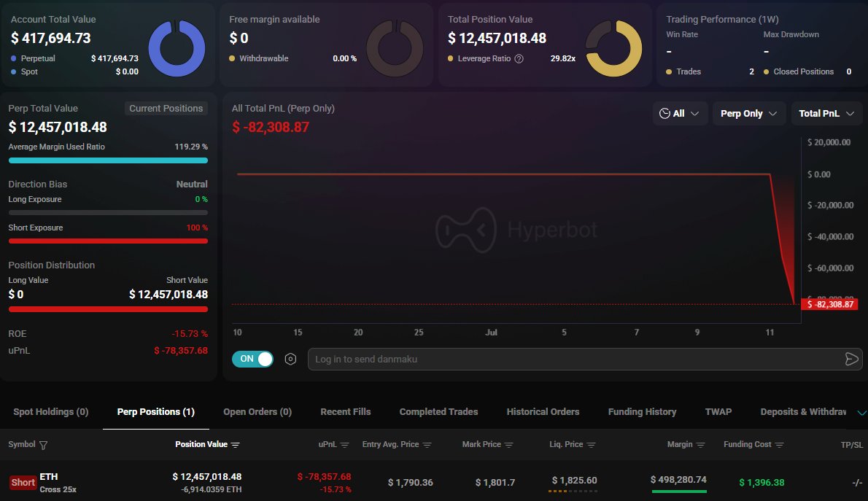868x501 pixels.
Task: Sort by Margin column icon
Action: (700, 445)
